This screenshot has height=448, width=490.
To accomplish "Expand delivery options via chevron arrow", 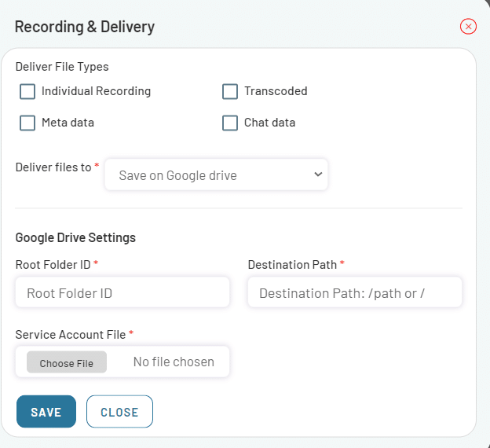I will [x=318, y=174].
